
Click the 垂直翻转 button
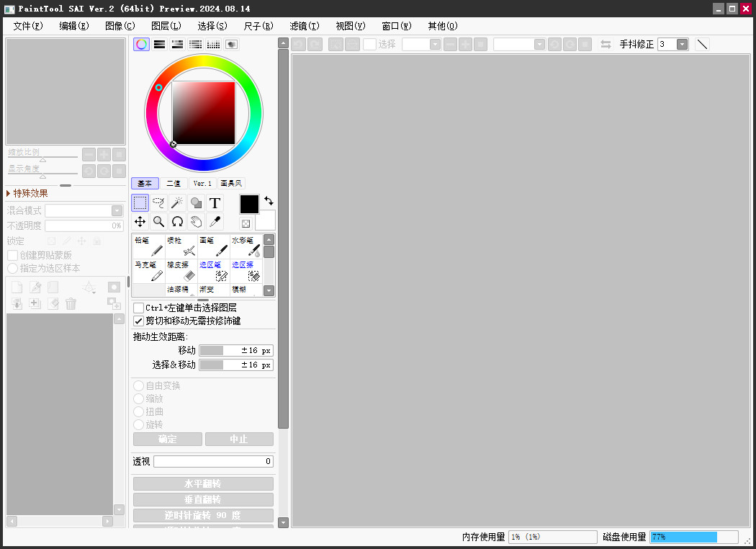click(203, 500)
